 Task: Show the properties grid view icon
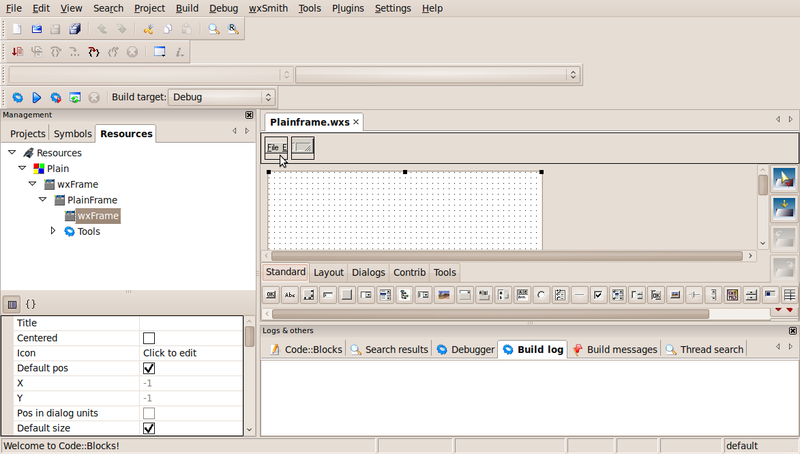click(12, 305)
